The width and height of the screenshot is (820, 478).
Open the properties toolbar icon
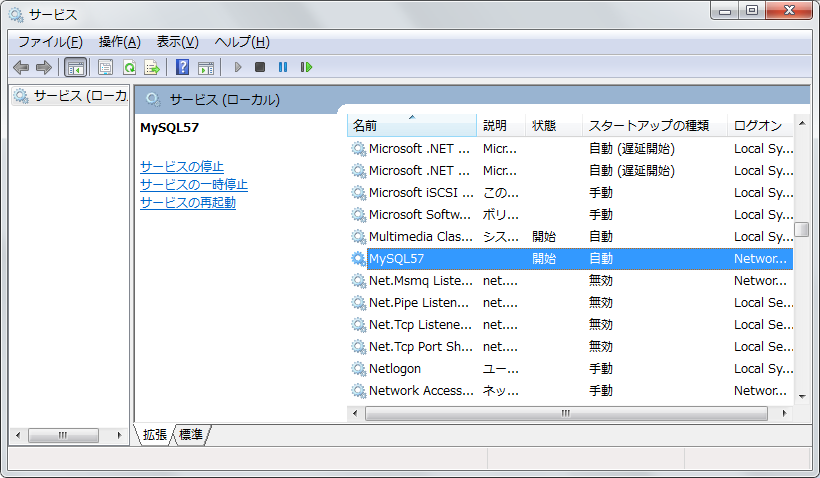105,67
